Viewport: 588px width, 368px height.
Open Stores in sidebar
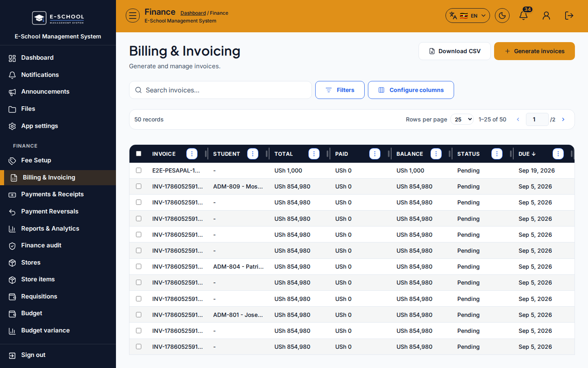(x=58, y=263)
